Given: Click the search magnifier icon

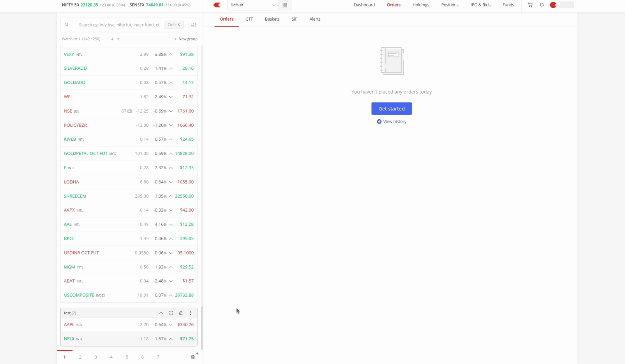Looking at the screenshot, I should [x=67, y=25].
